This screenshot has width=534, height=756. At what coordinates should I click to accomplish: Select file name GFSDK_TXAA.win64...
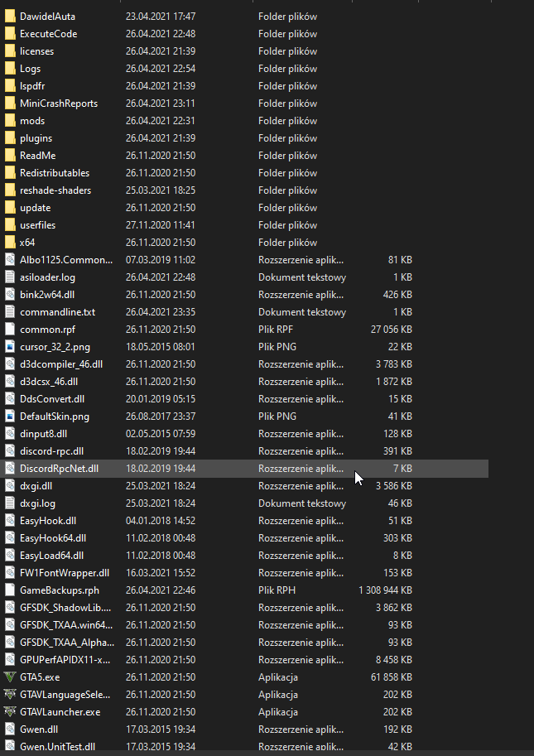pyautogui.click(x=66, y=625)
